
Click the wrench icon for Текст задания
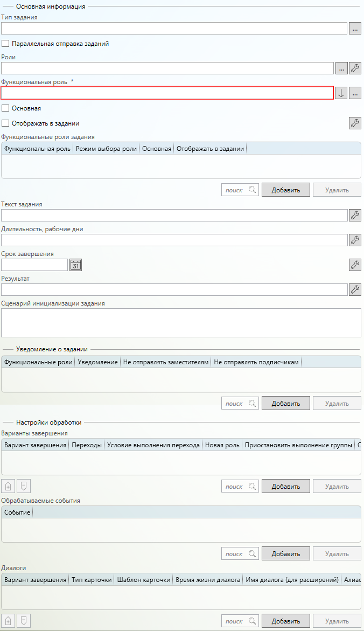(355, 215)
